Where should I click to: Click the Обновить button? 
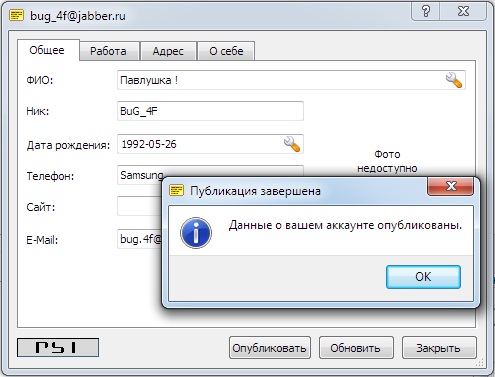(x=356, y=348)
